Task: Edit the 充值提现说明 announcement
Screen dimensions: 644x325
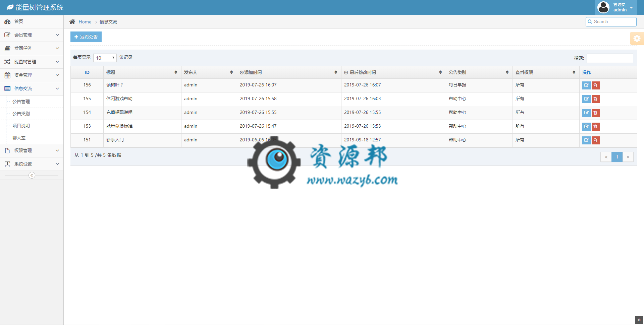Action: pyautogui.click(x=586, y=113)
